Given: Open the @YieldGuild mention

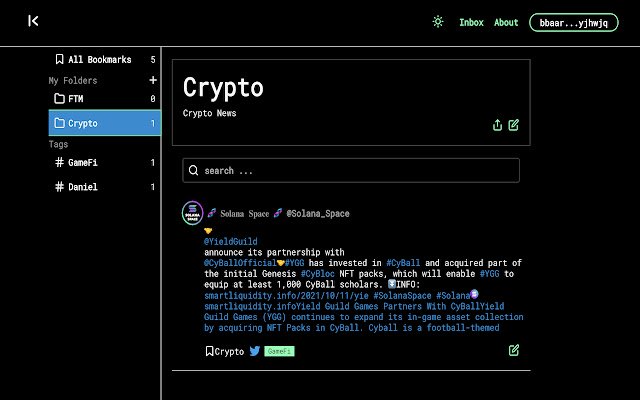Looking at the screenshot, I should click(231, 241).
